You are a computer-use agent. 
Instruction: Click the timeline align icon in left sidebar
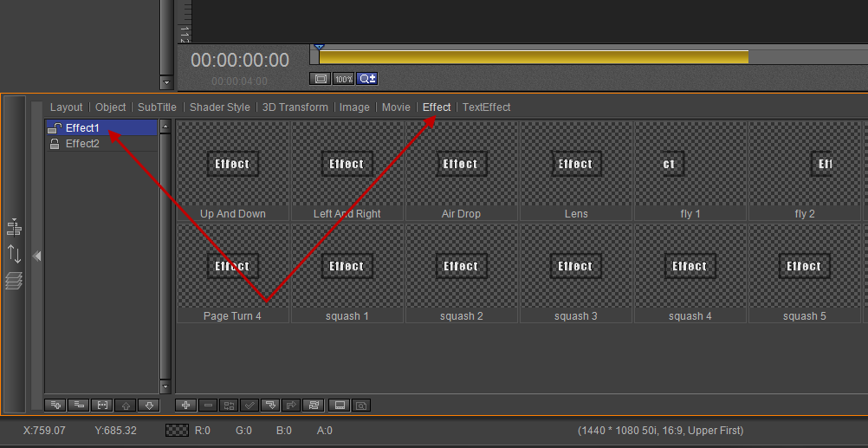[14, 228]
